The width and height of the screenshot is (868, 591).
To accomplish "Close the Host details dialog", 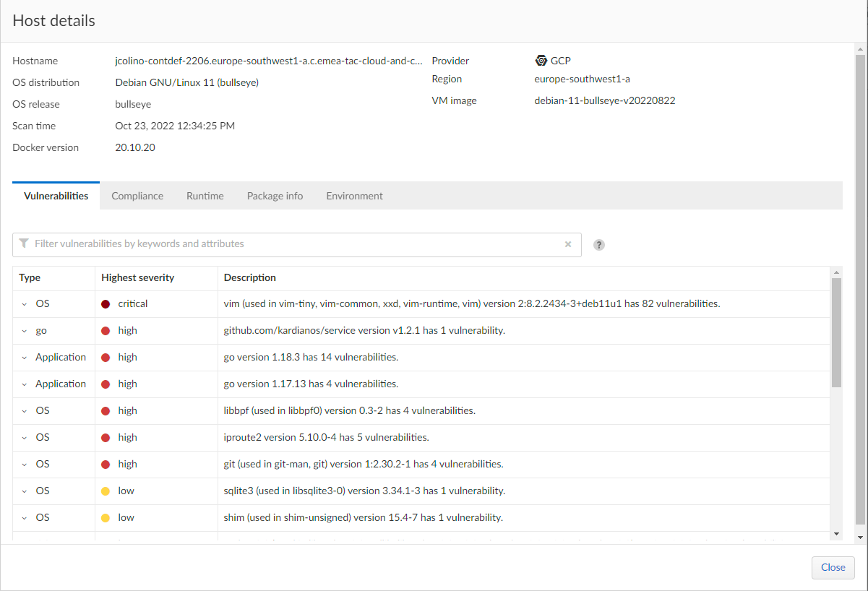I will click(x=833, y=567).
